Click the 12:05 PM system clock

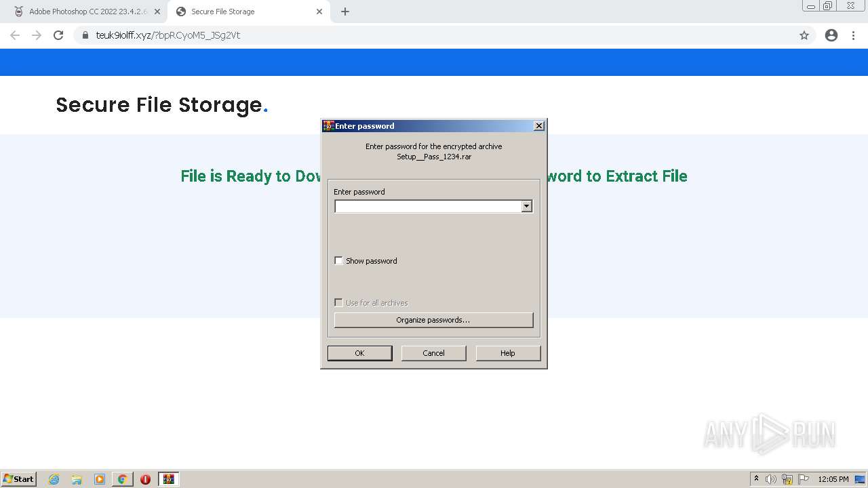point(833,479)
